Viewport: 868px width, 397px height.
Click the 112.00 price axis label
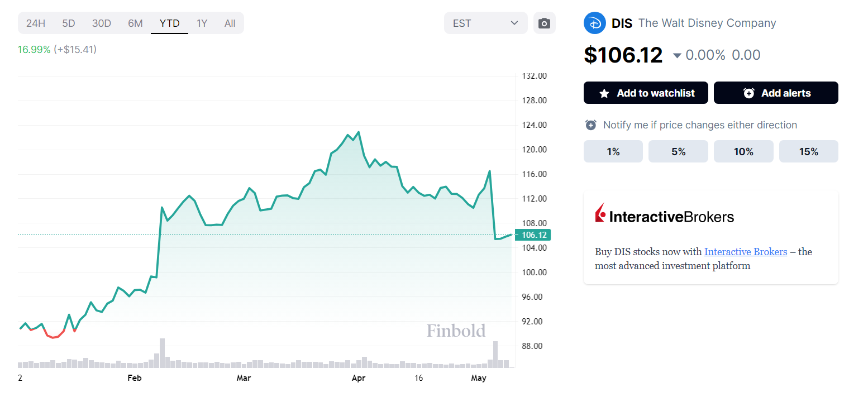point(535,199)
